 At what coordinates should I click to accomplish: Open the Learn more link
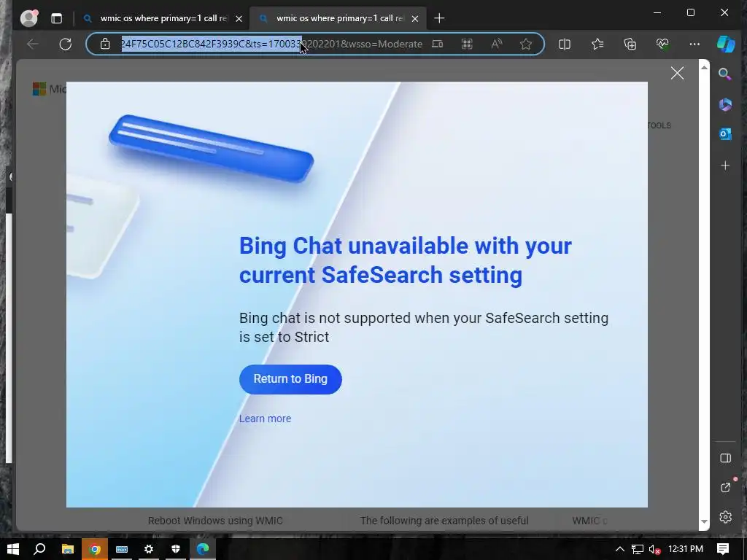tap(265, 419)
